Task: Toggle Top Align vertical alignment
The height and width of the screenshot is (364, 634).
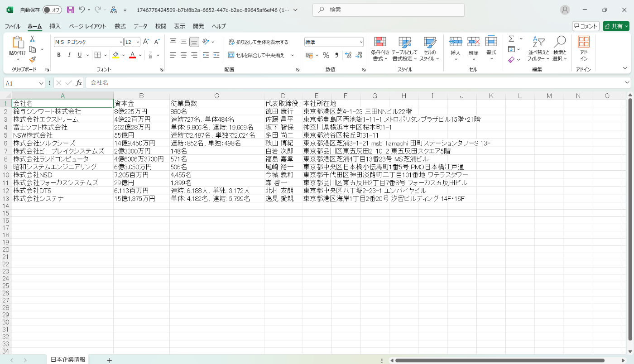Action: [173, 42]
